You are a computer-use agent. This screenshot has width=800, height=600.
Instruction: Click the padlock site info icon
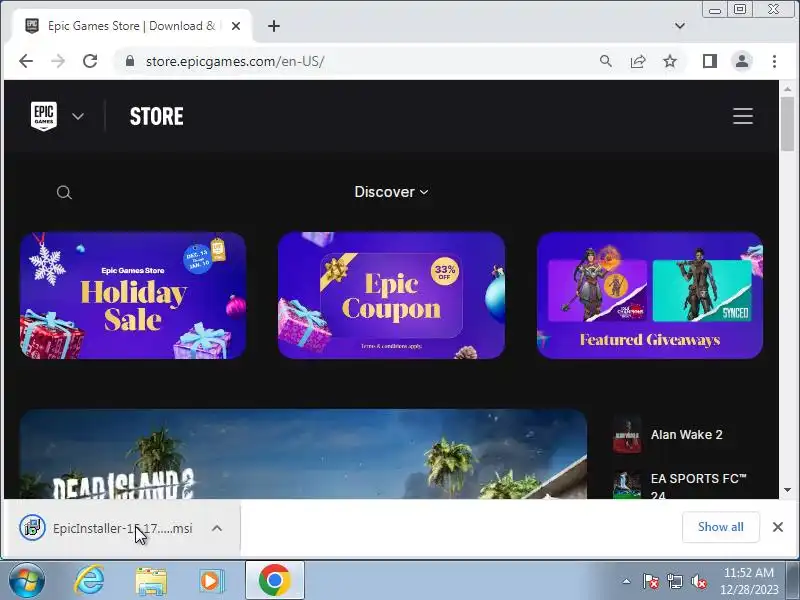pos(130,61)
